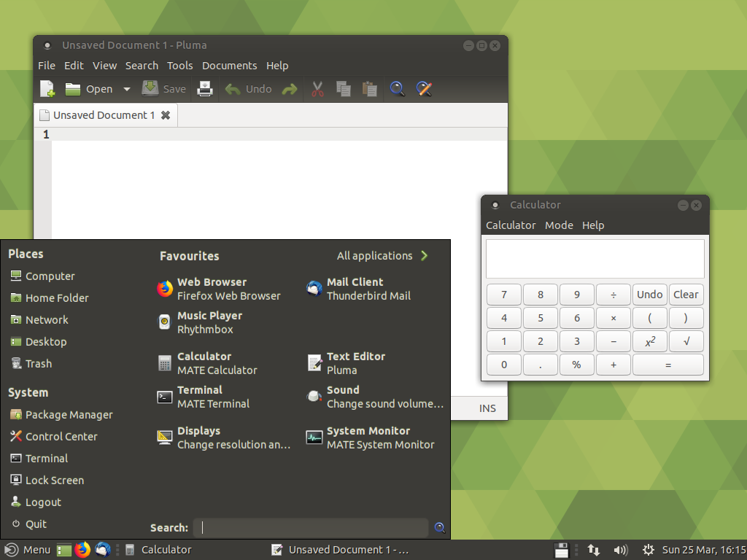
Task: Launch Thunderbird Mail from Favourites
Action: (359, 289)
